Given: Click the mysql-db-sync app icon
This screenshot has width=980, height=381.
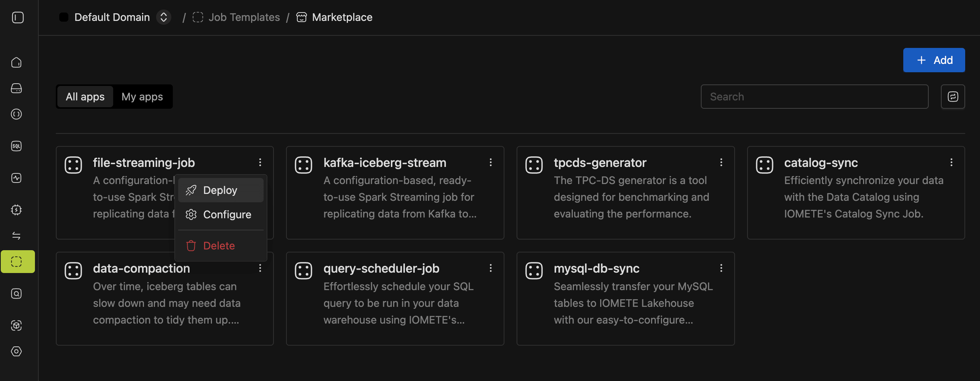Looking at the screenshot, I should (x=534, y=271).
